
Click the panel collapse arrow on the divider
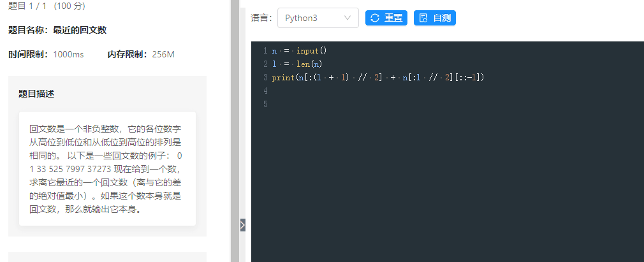[x=242, y=224]
